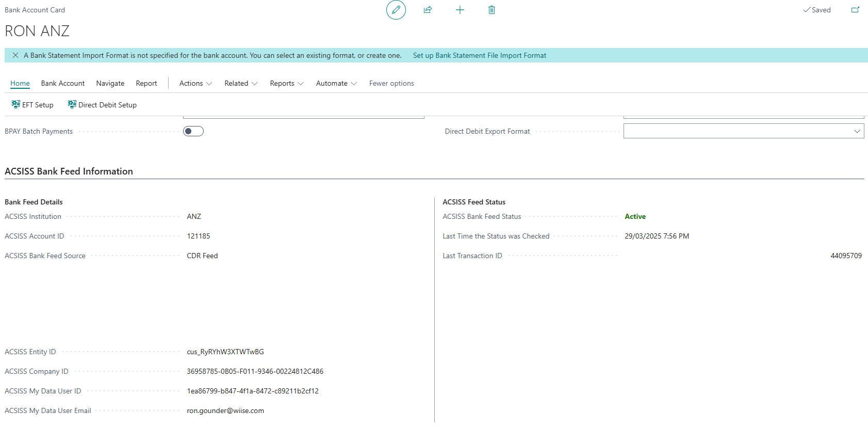Dismiss the import format notification
Image resolution: width=868 pixels, height=427 pixels.
pyautogui.click(x=15, y=55)
